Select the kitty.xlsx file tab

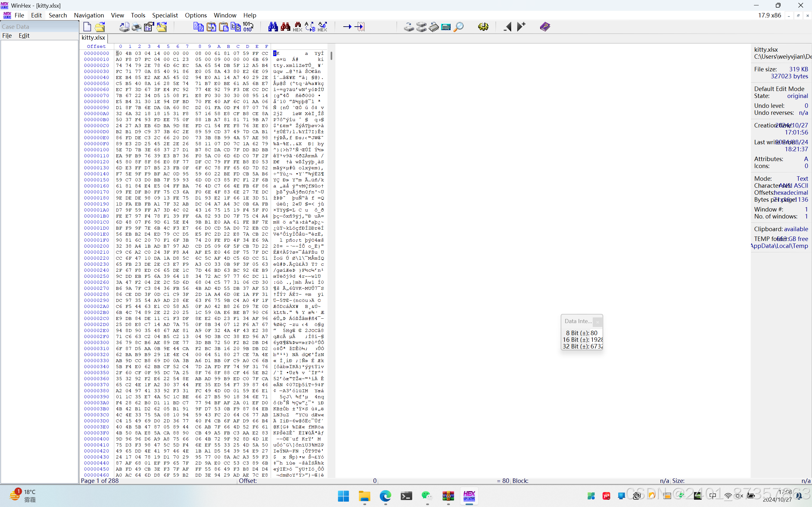point(93,37)
